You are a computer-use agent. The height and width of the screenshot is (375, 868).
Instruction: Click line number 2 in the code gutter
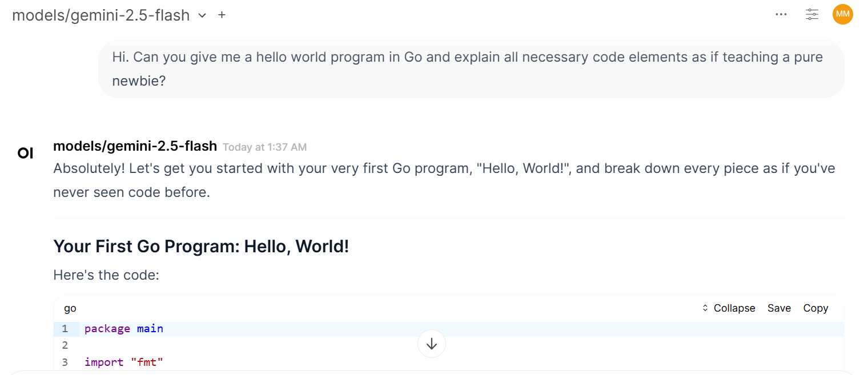click(65, 345)
